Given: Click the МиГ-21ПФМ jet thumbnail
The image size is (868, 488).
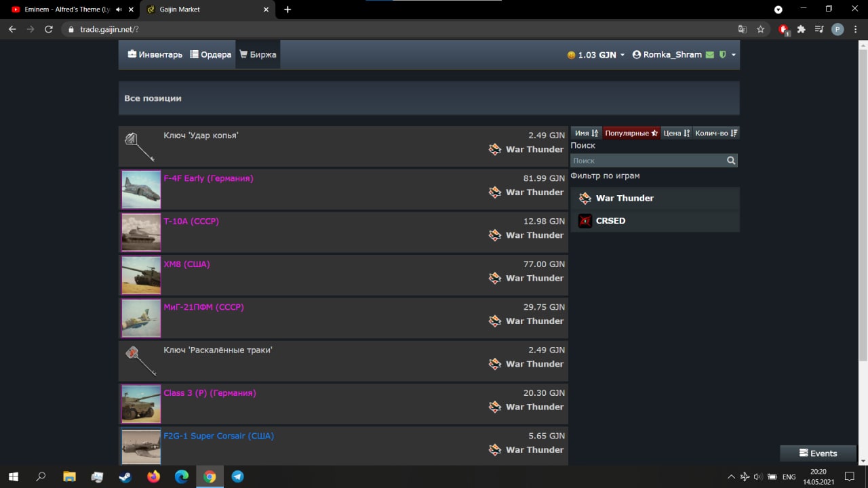Looking at the screenshot, I should click(x=141, y=318).
